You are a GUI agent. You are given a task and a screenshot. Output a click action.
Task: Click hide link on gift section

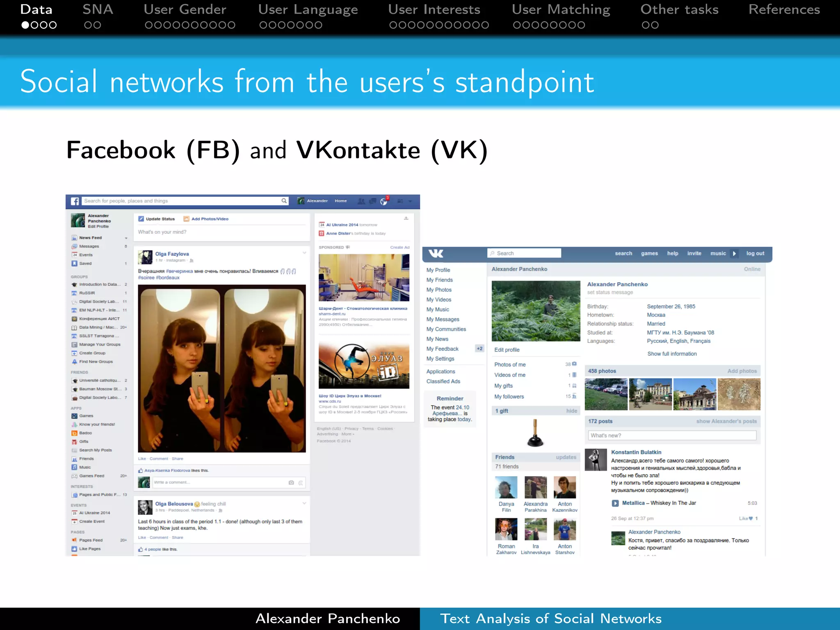tap(571, 411)
